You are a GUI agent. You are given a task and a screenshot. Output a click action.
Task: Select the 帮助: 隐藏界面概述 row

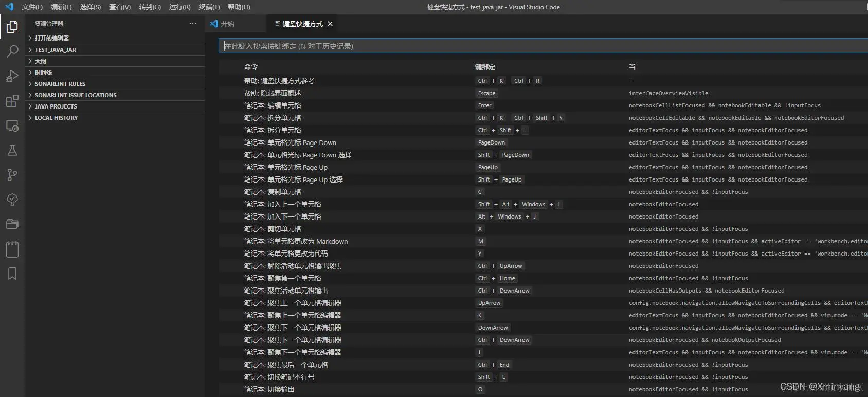point(543,93)
